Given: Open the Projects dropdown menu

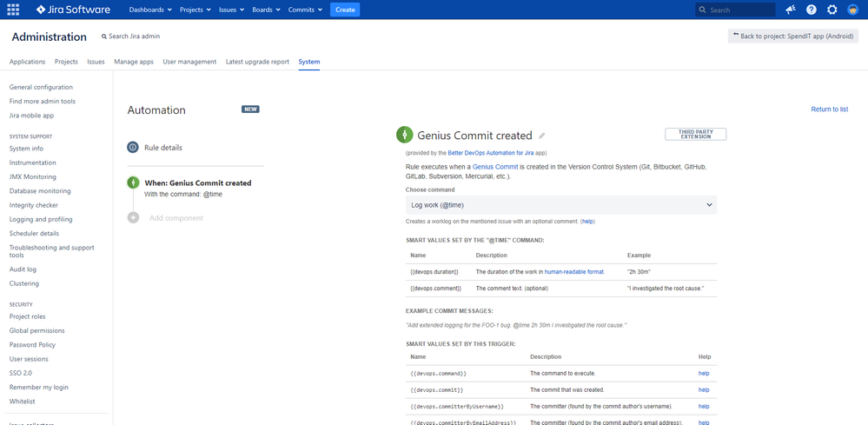Looking at the screenshot, I should (x=195, y=10).
